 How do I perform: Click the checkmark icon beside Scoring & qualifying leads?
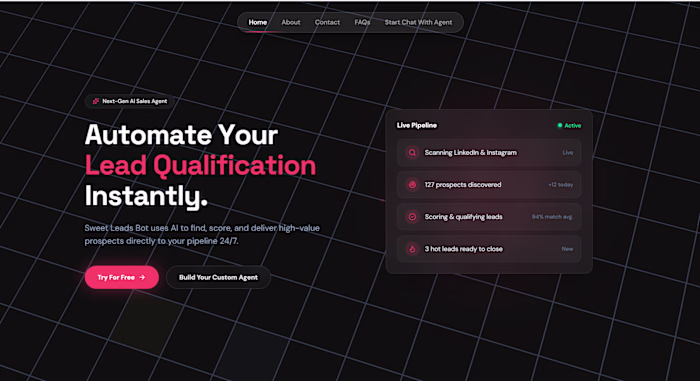[412, 217]
